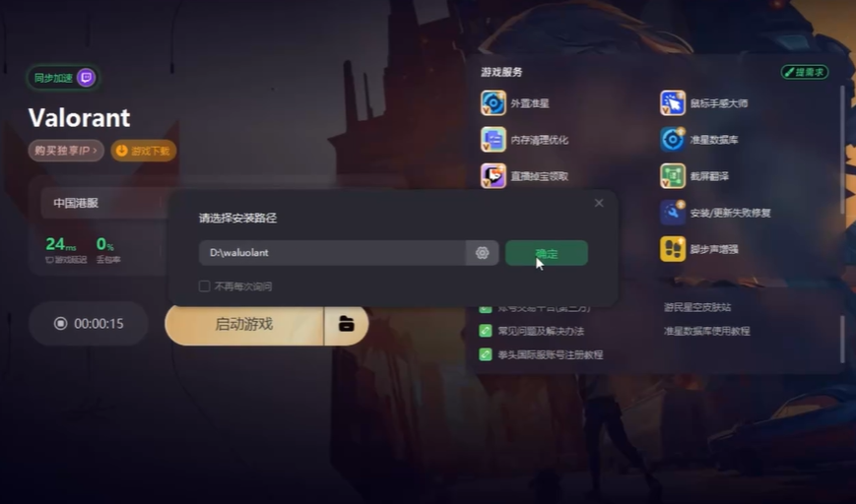Click the 启动游戏 launch button
856x504 pixels.
pos(244,324)
